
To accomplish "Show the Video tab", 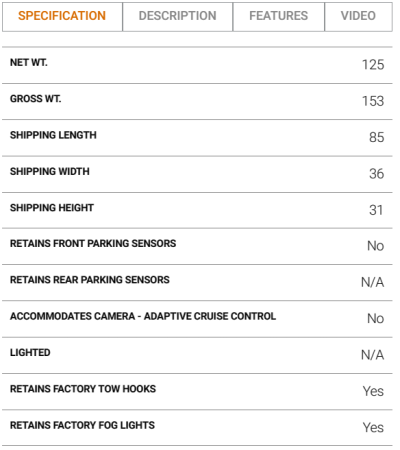I will pyautogui.click(x=358, y=17).
